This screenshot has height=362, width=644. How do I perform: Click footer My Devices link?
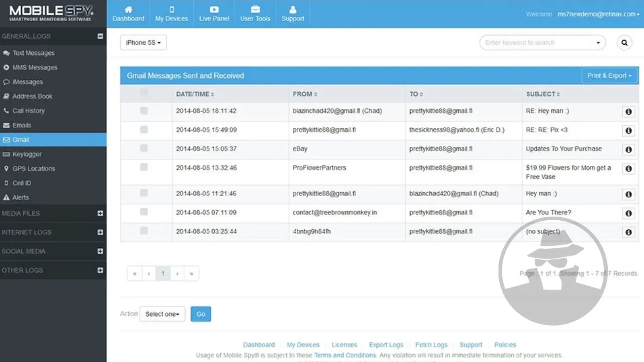(303, 345)
